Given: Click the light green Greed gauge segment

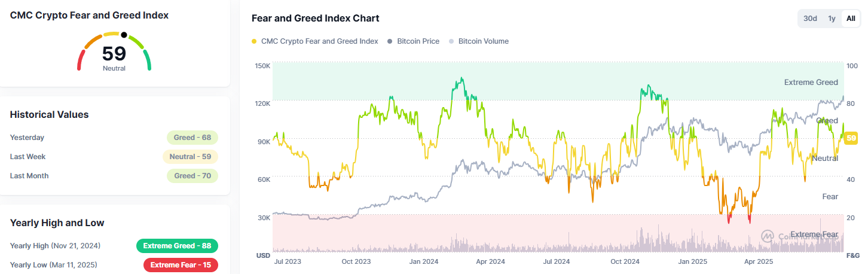Looking at the screenshot, I should click(136, 42).
